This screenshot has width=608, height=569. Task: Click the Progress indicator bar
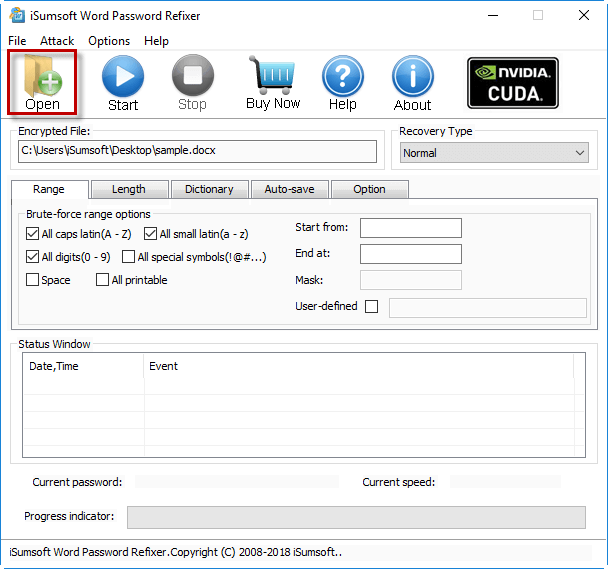click(356, 517)
